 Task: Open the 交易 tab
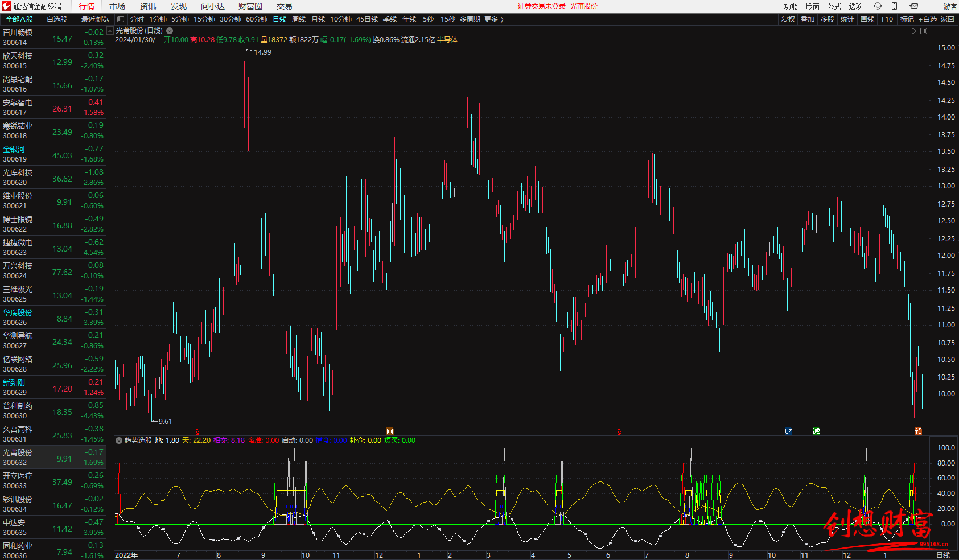pos(285,6)
